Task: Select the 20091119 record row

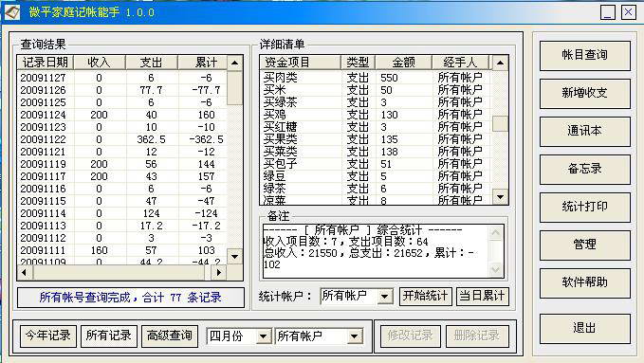Action: point(122,164)
